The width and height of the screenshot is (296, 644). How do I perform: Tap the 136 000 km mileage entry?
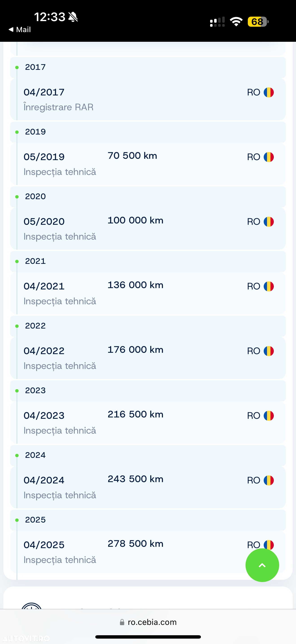tap(135, 285)
